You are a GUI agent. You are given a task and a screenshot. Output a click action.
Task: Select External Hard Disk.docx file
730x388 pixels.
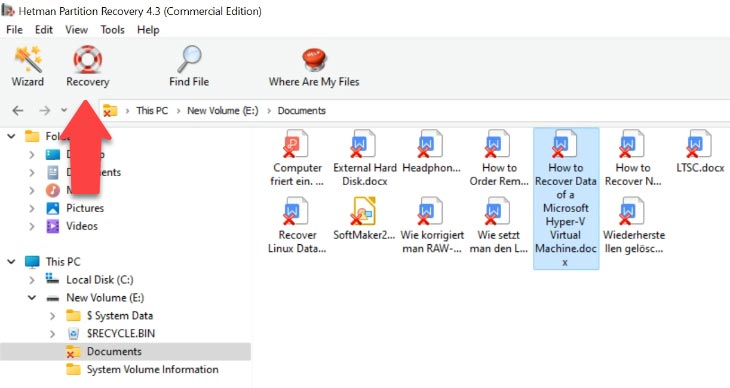tap(365, 158)
